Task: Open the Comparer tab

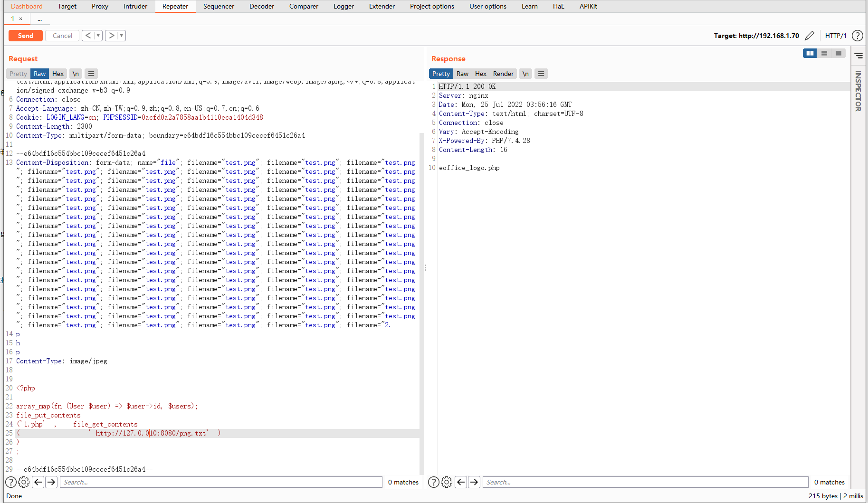Action: coord(304,6)
